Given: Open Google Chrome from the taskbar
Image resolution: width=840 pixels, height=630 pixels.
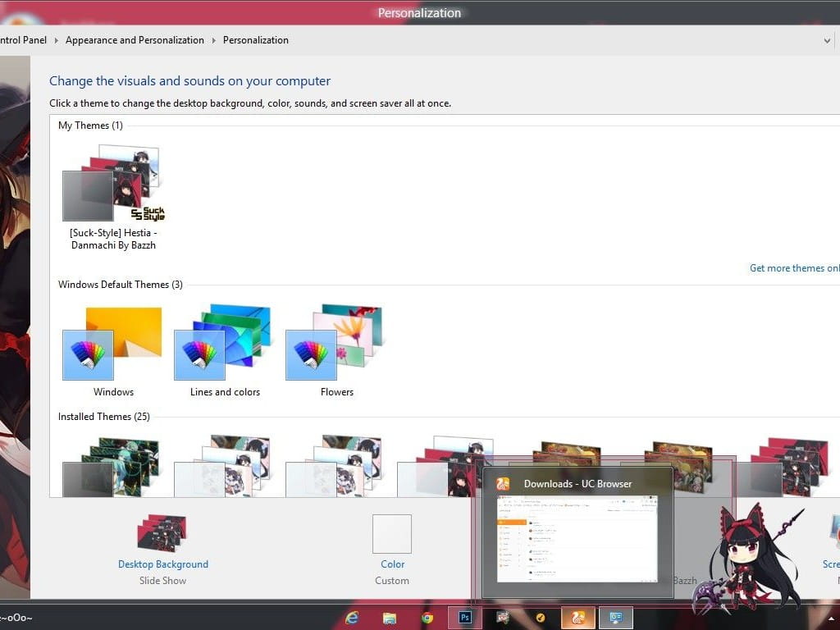Looking at the screenshot, I should pos(427,617).
